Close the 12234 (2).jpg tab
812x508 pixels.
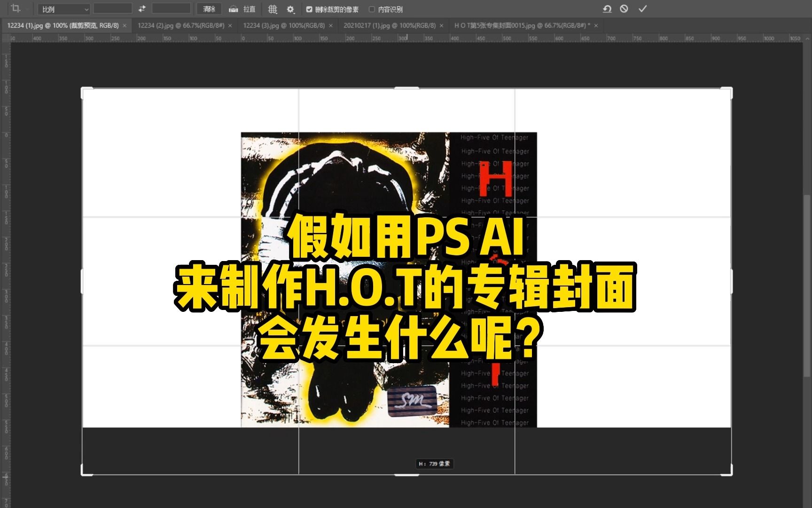[x=230, y=26]
